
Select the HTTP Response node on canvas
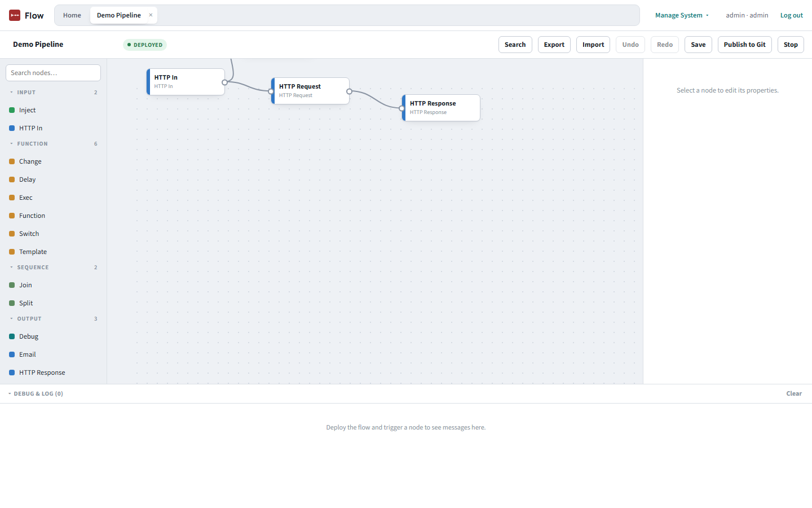click(441, 108)
